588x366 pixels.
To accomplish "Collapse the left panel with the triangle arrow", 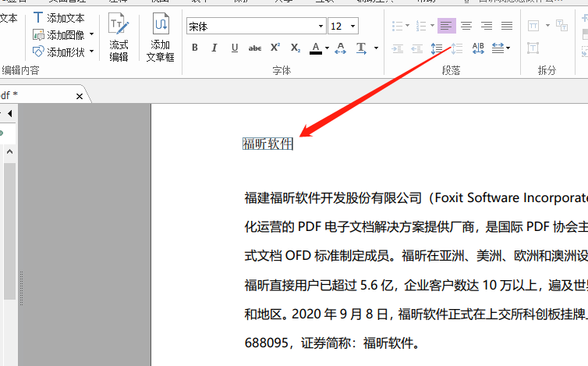I will (x=10, y=113).
